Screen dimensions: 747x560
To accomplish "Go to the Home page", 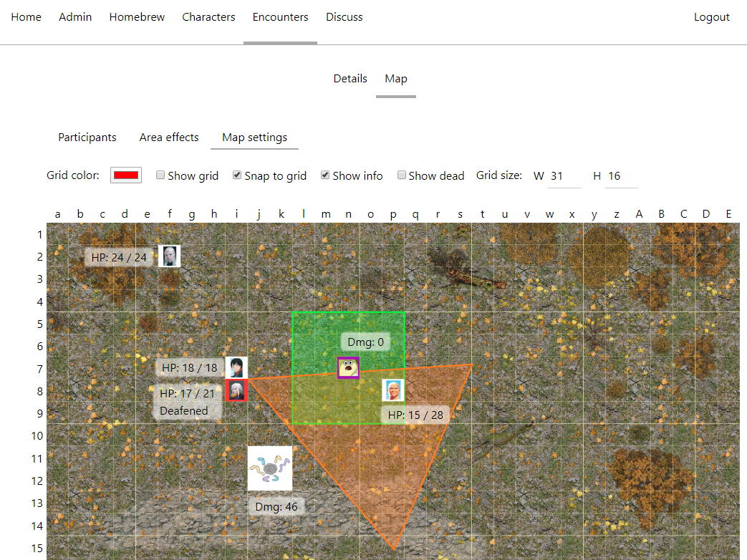I will click(26, 17).
